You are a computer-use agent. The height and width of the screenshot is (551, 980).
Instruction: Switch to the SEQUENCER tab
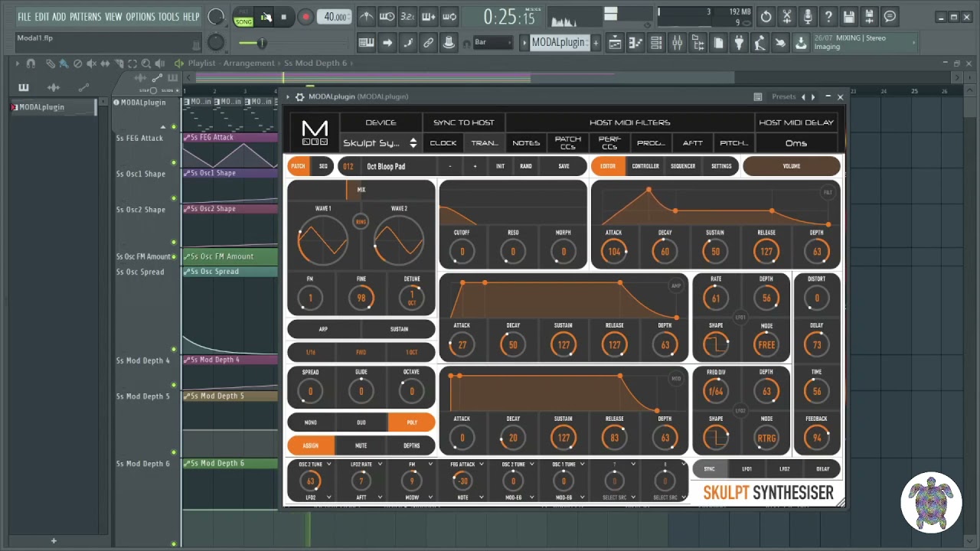tap(683, 166)
